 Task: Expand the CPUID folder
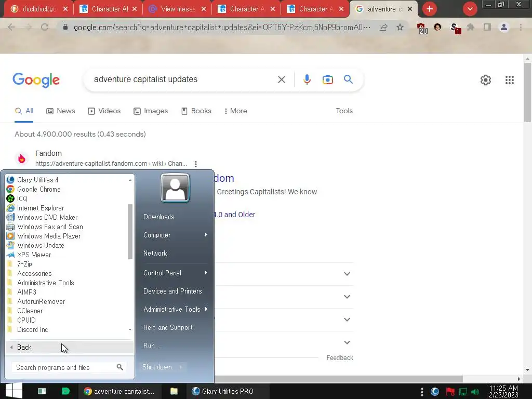coord(26,320)
